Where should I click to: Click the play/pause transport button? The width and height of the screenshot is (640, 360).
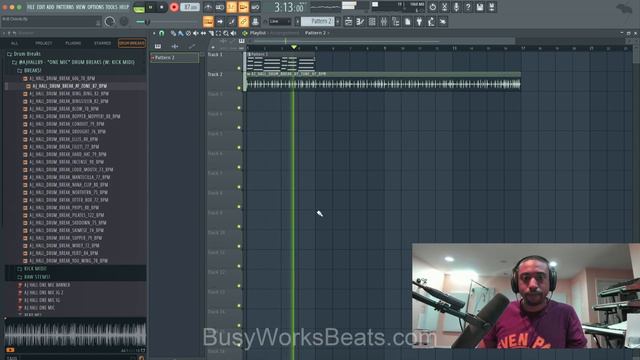pos(151,7)
